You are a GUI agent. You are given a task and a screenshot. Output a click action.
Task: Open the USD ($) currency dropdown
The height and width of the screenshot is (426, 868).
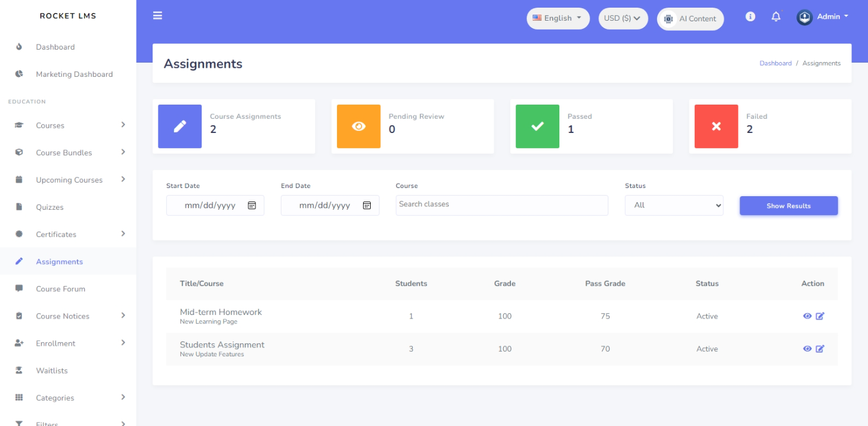pos(623,18)
